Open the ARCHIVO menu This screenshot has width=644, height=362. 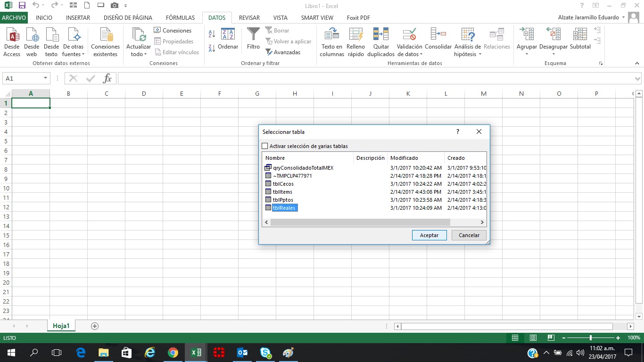click(14, 17)
